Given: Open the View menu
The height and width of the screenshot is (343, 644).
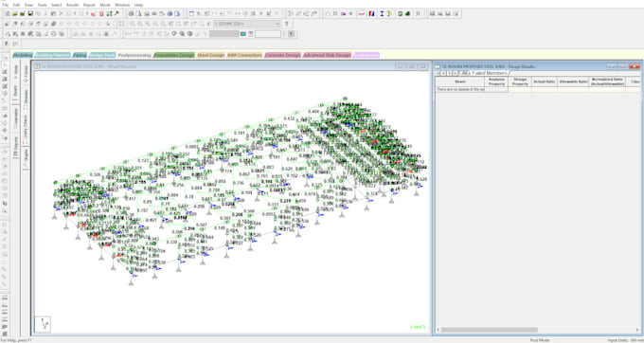Looking at the screenshot, I should pyautogui.click(x=28, y=5).
